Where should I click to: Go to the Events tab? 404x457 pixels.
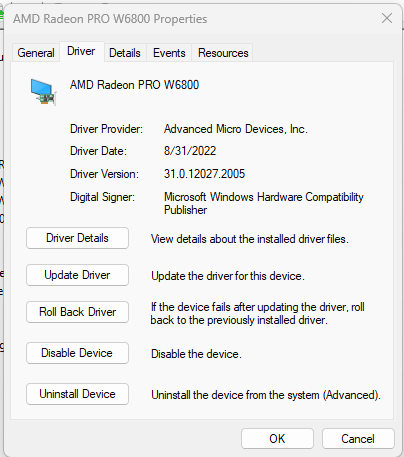click(x=169, y=53)
